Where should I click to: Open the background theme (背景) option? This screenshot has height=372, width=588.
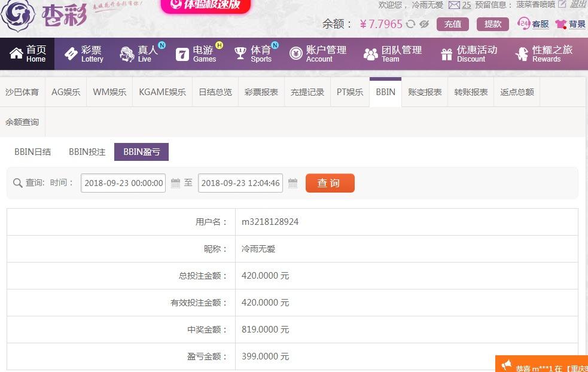(x=570, y=24)
